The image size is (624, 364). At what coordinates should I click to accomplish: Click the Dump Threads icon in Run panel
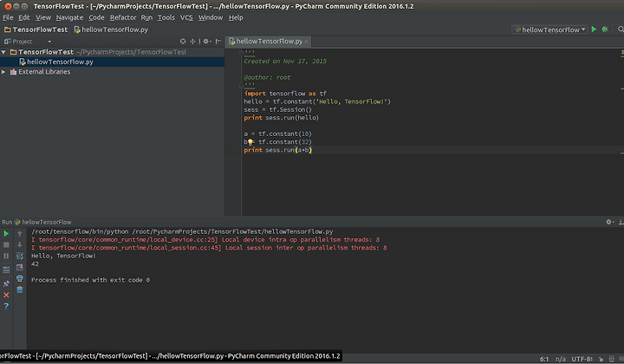(6, 270)
